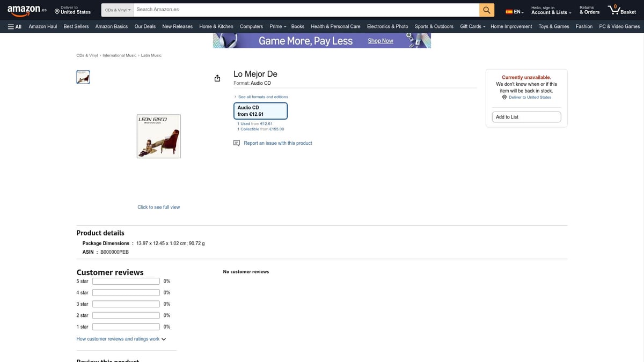Click the Report an issue speech icon

[237, 143]
